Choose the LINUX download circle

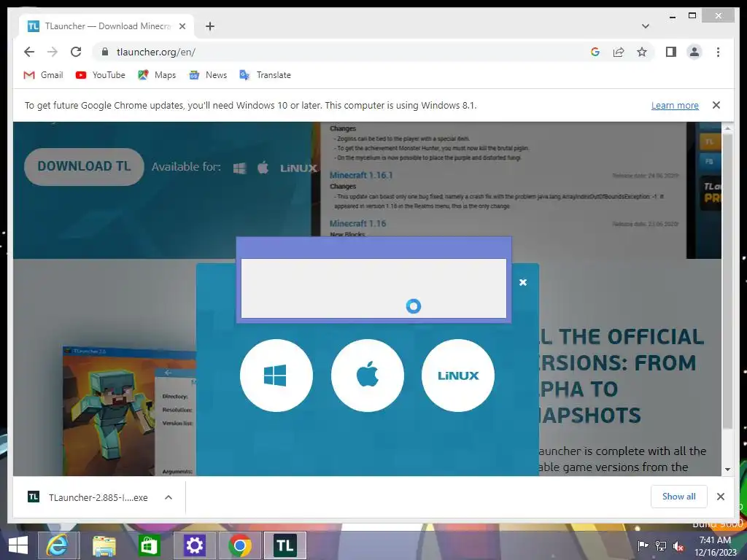pos(458,376)
